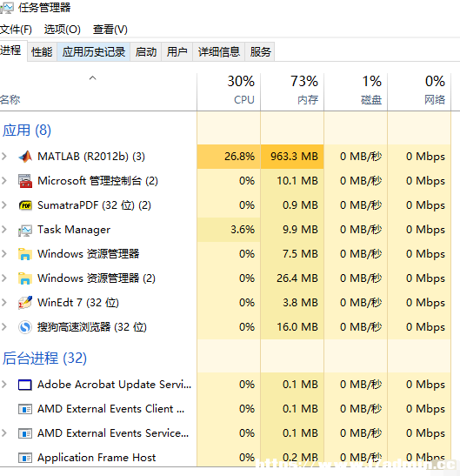Expand the SumatraPDF (32 位) process group
Image resolution: width=460 pixels, height=476 pixels.
(x=4, y=205)
